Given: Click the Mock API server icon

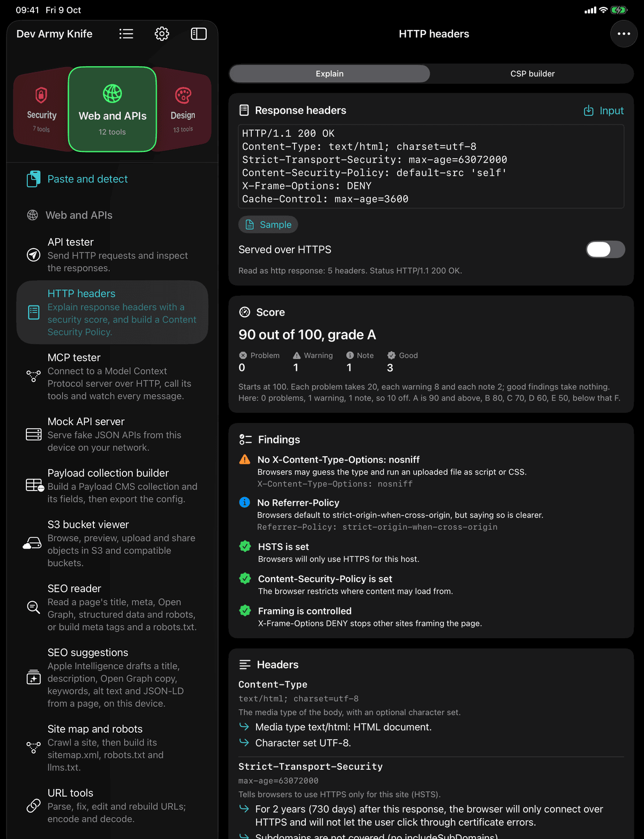Looking at the screenshot, I should (x=33, y=434).
